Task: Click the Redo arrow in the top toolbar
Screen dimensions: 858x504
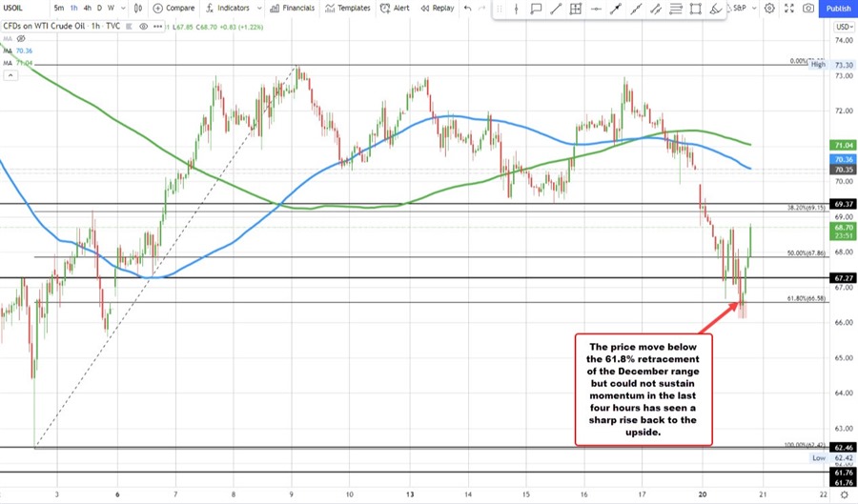Action: tap(481, 9)
